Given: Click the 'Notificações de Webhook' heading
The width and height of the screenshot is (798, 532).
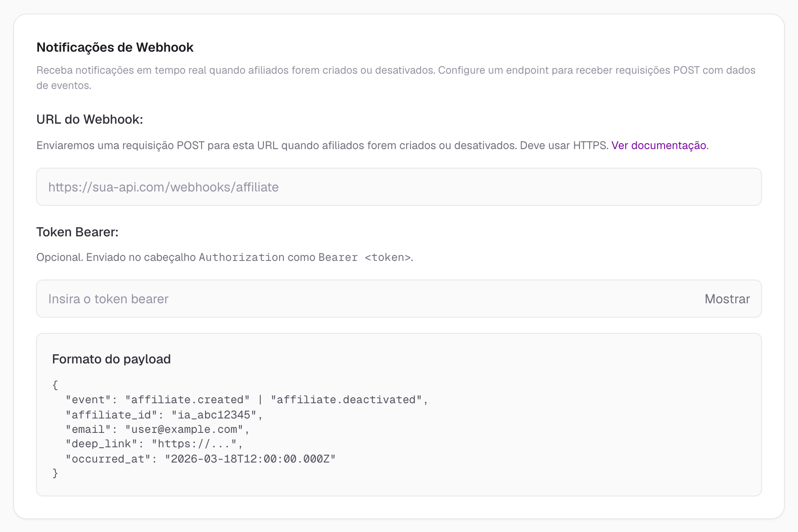Looking at the screenshot, I should coord(115,47).
